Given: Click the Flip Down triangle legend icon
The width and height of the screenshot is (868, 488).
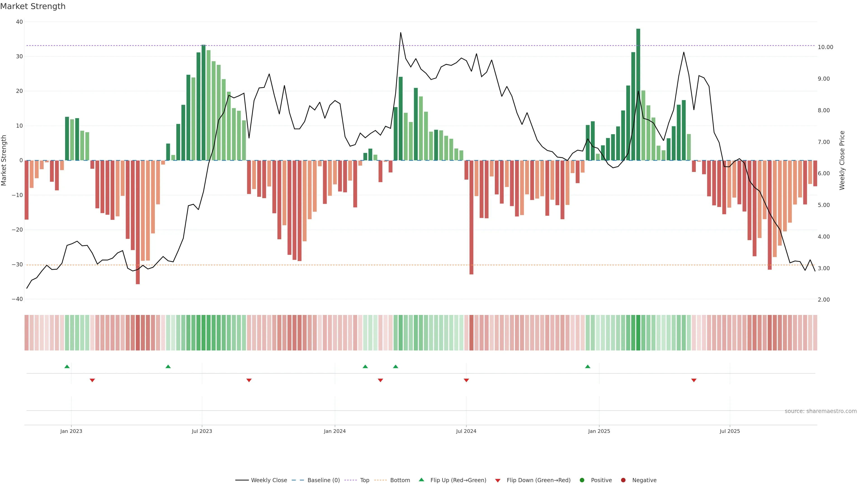Looking at the screenshot, I should coord(498,480).
